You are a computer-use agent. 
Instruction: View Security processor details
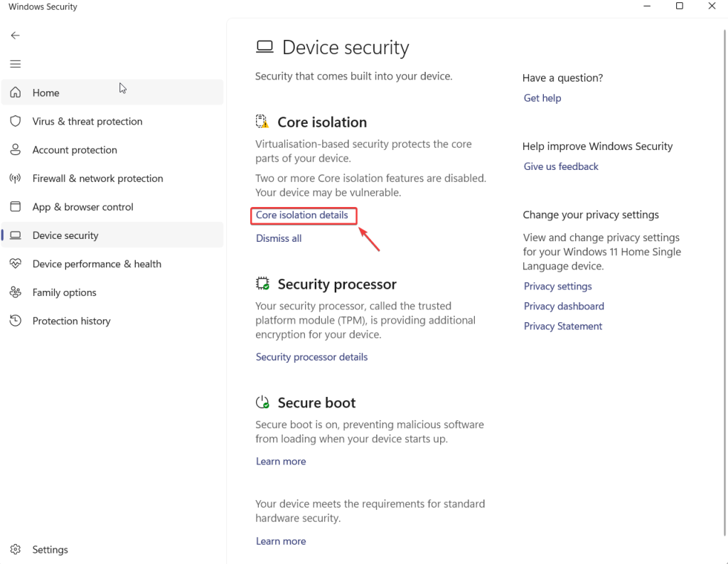[311, 357]
